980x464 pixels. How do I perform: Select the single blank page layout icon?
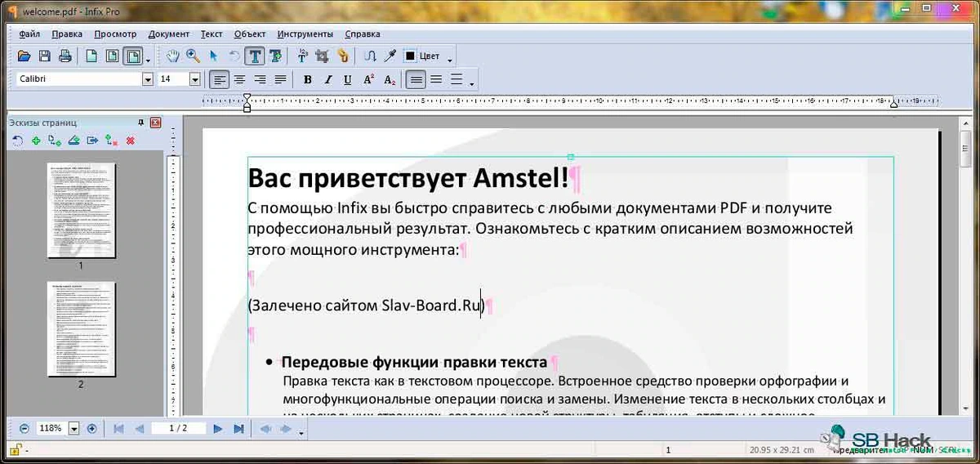pos(92,56)
